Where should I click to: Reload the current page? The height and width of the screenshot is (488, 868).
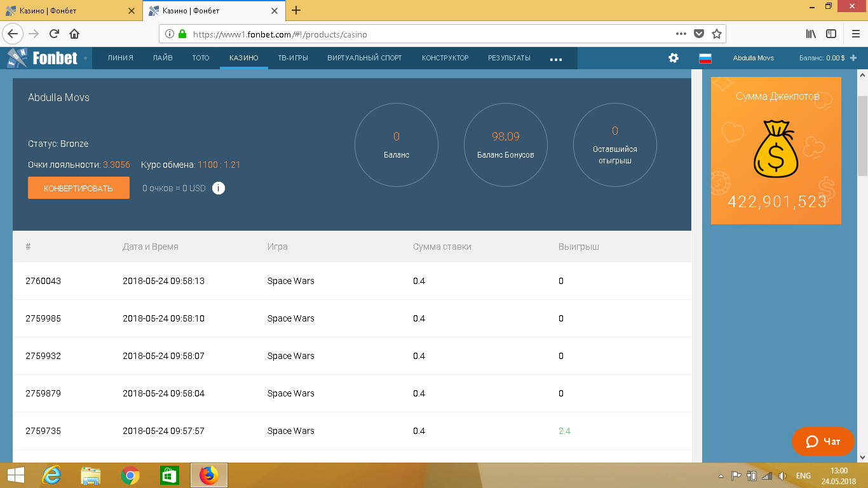[x=54, y=34]
